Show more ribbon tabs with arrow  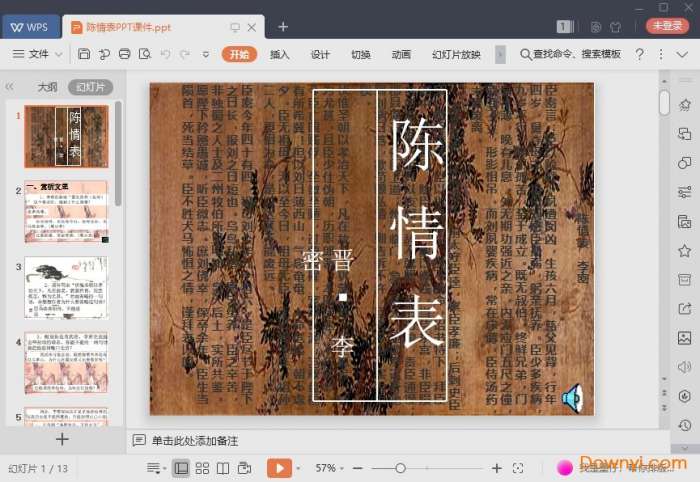click(x=500, y=54)
